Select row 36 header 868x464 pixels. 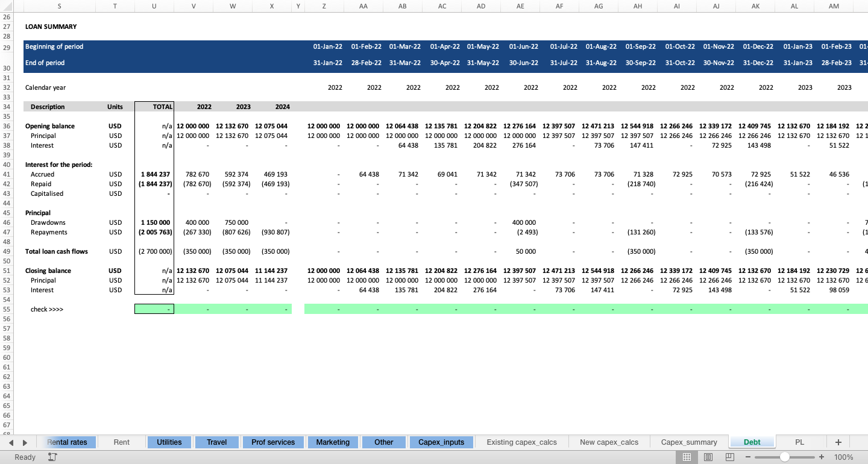[7, 126]
